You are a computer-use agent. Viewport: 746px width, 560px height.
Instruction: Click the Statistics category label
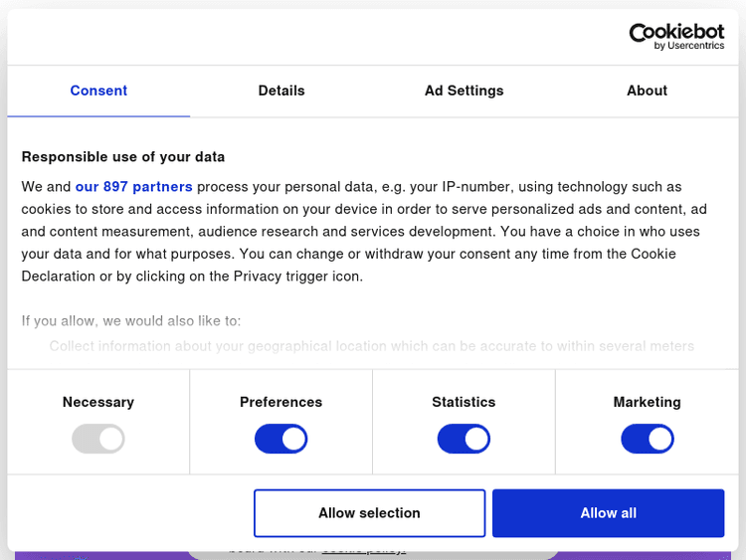tap(464, 402)
